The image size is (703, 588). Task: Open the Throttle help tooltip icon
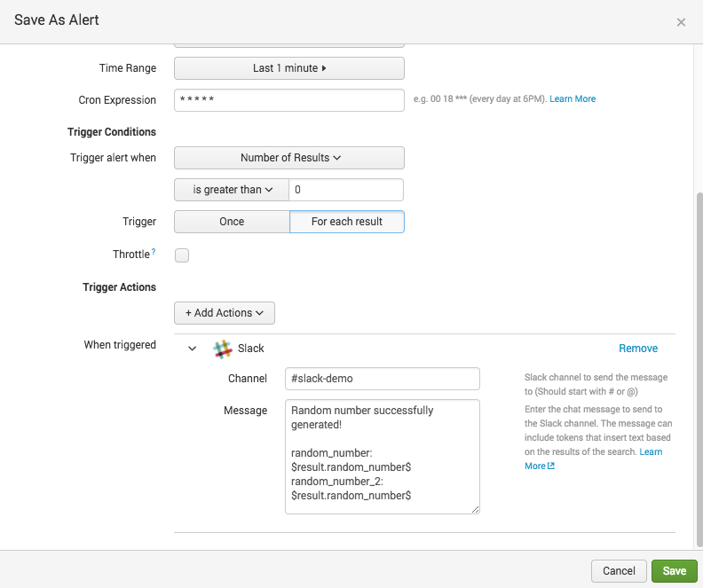coord(154,253)
